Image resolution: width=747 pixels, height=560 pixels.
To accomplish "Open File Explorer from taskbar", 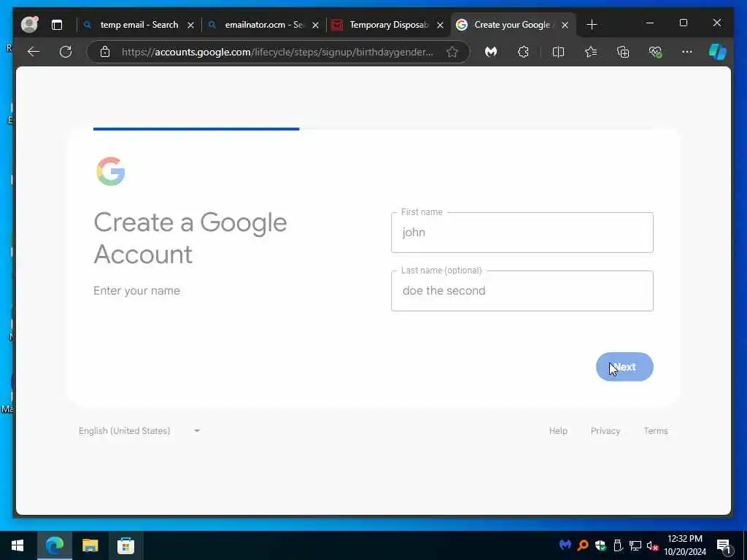I will point(90,545).
